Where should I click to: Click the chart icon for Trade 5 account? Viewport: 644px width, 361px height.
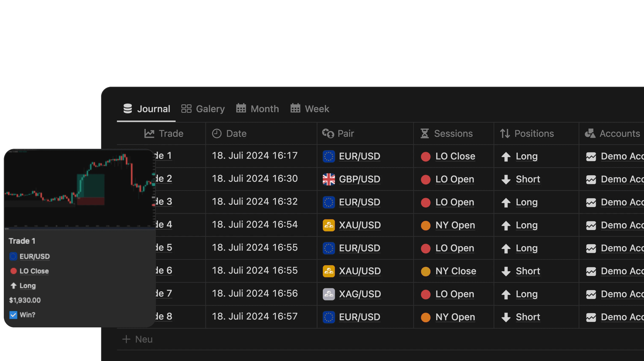591,248
